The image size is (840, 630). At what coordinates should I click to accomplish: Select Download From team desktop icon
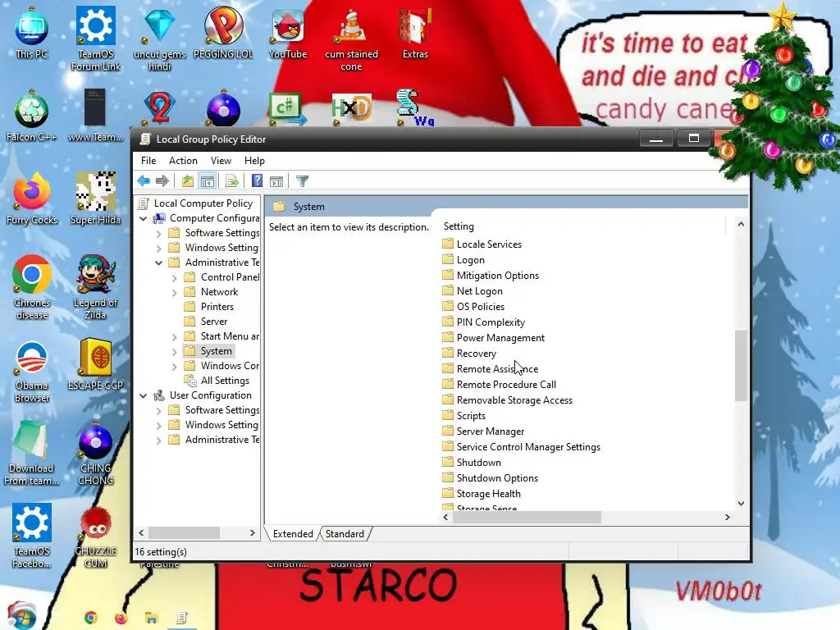coord(31,453)
